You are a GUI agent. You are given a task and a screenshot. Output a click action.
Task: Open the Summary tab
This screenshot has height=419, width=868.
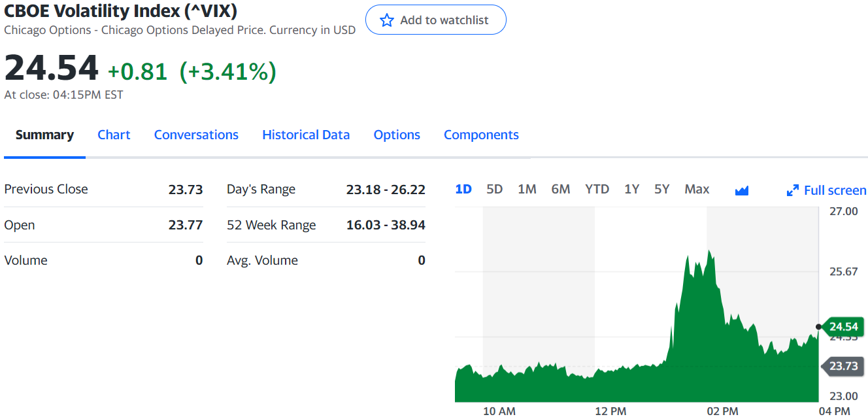[44, 135]
